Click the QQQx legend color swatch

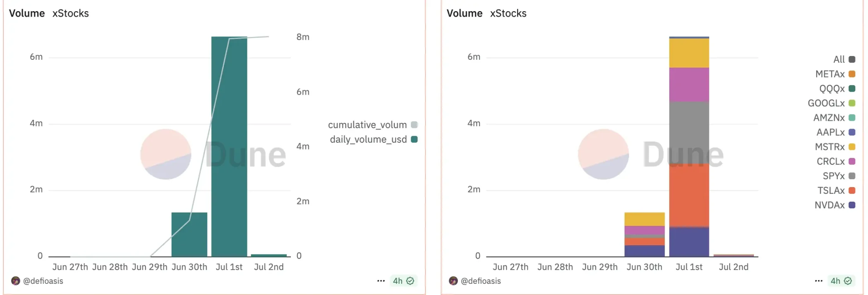click(x=852, y=88)
